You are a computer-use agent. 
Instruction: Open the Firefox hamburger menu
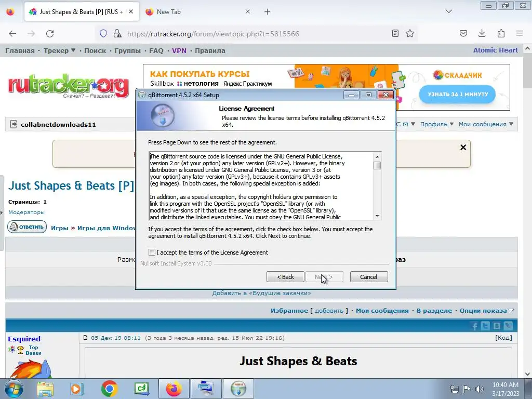point(520,33)
